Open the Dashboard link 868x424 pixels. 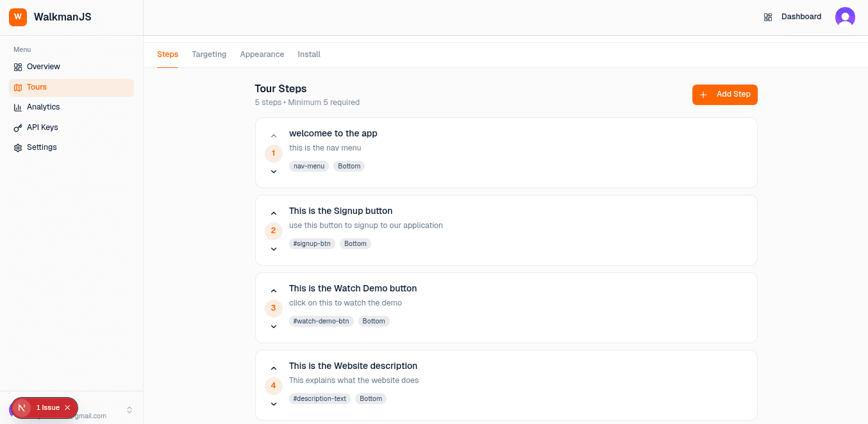[800, 17]
